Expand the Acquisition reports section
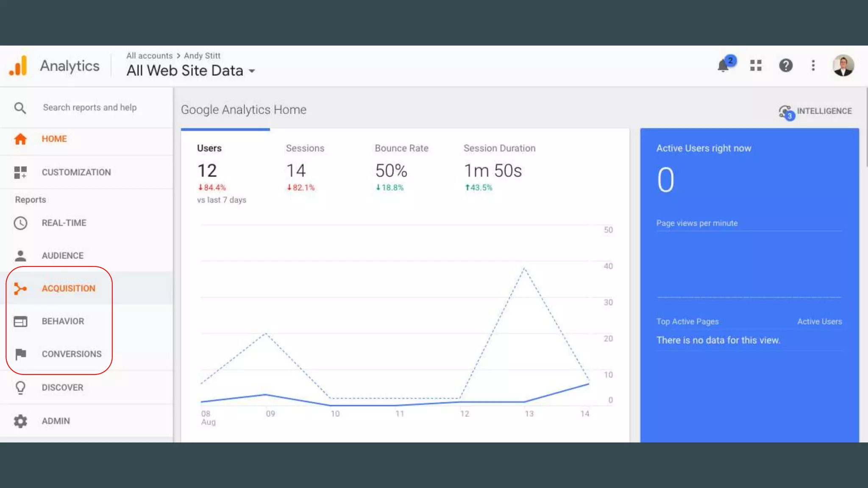The image size is (868, 488). 68,288
